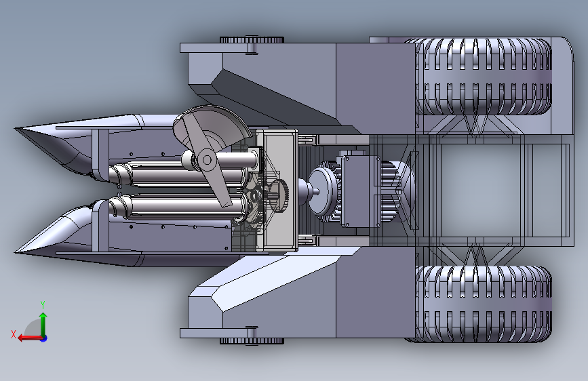Select the toothed gear on the bottom edge
The image size is (588, 381).
[x=252, y=341]
